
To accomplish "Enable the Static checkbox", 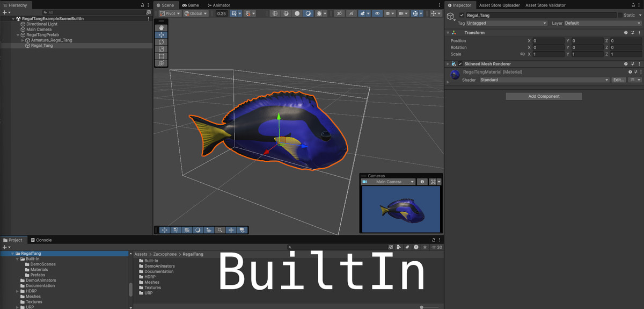I will pyautogui.click(x=620, y=15).
